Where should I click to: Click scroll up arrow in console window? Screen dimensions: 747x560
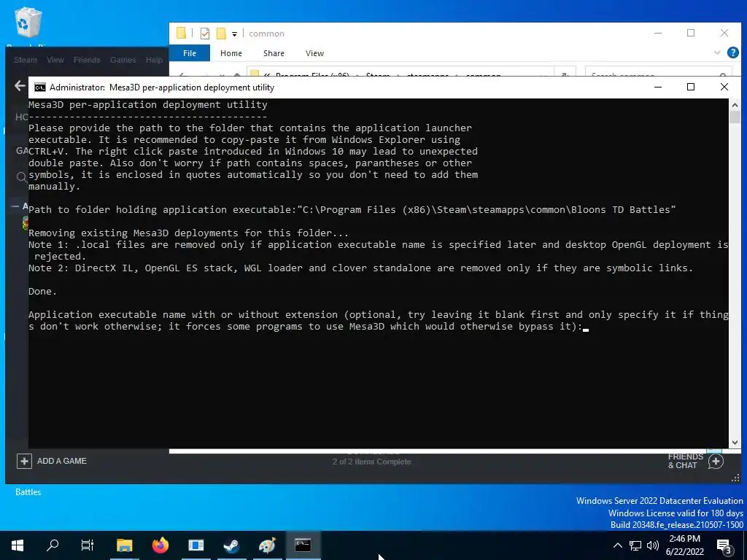735,105
